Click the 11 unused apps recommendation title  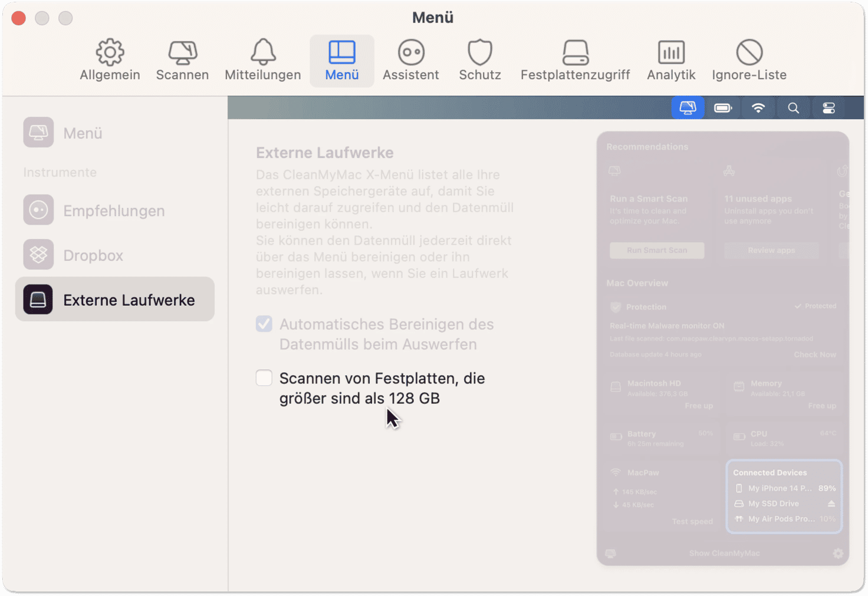click(x=758, y=199)
